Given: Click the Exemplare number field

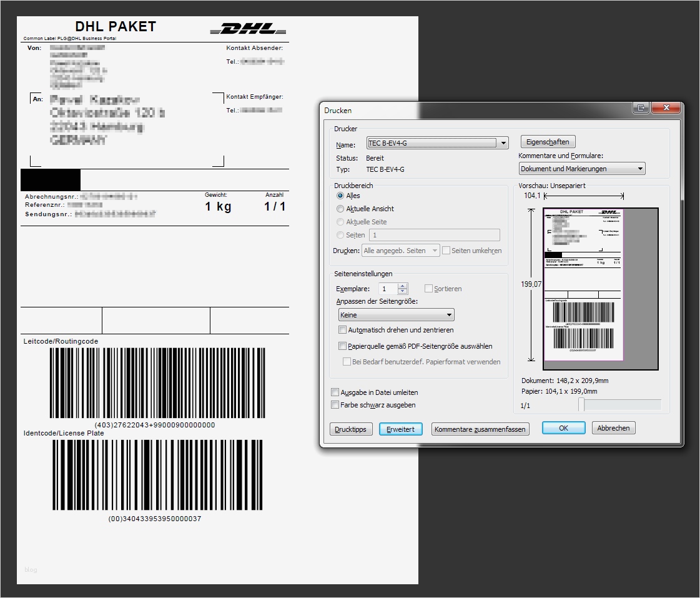Looking at the screenshot, I should pyautogui.click(x=388, y=289).
